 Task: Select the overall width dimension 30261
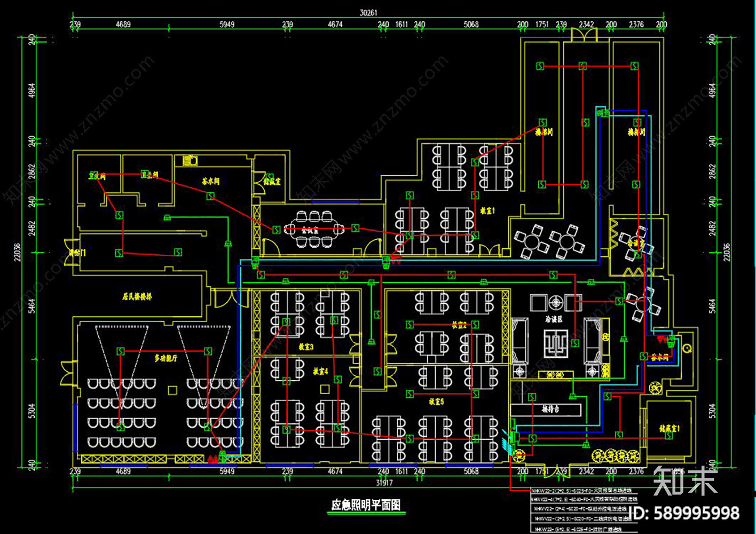click(368, 12)
